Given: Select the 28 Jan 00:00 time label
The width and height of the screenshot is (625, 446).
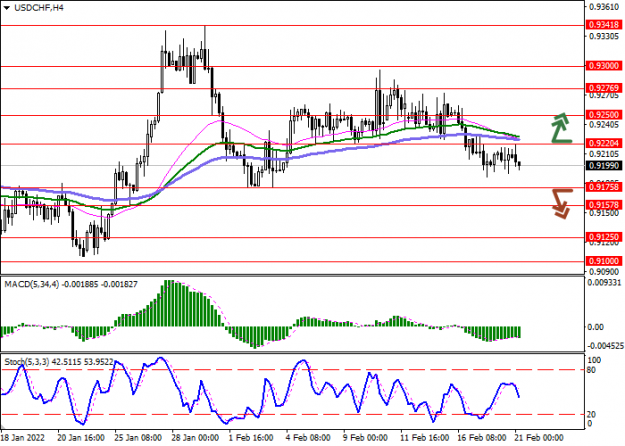Looking at the screenshot, I should (195, 438).
